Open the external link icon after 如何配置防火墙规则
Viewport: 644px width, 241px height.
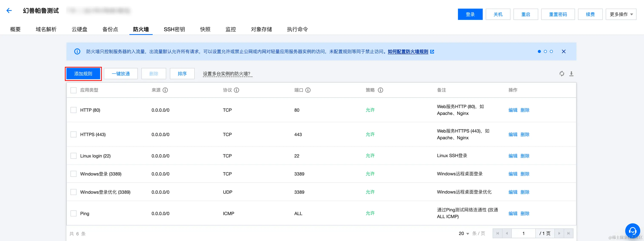432,52
